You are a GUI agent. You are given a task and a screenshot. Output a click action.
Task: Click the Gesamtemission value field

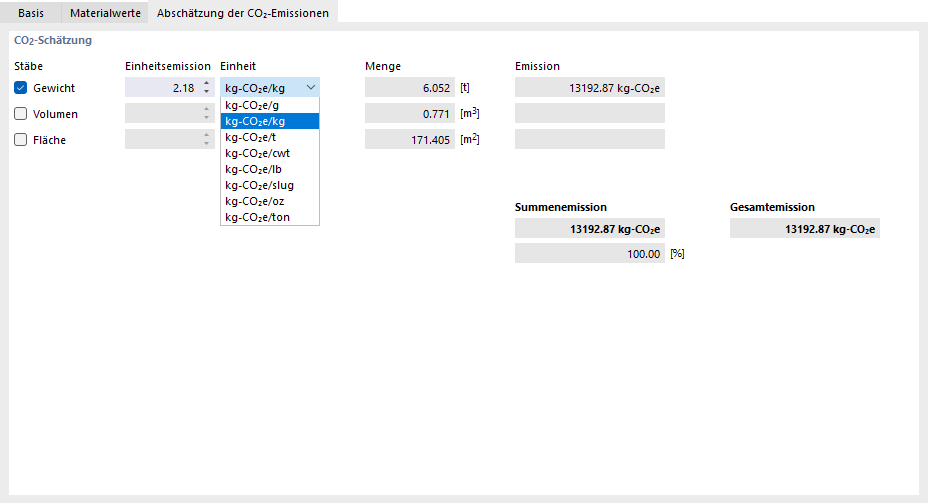805,229
